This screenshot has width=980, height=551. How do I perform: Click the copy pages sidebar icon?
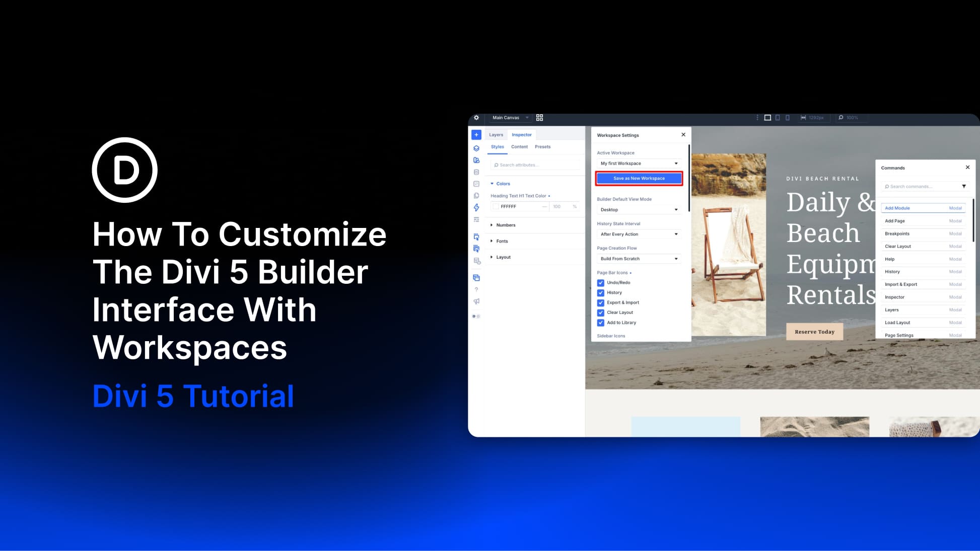point(476,196)
